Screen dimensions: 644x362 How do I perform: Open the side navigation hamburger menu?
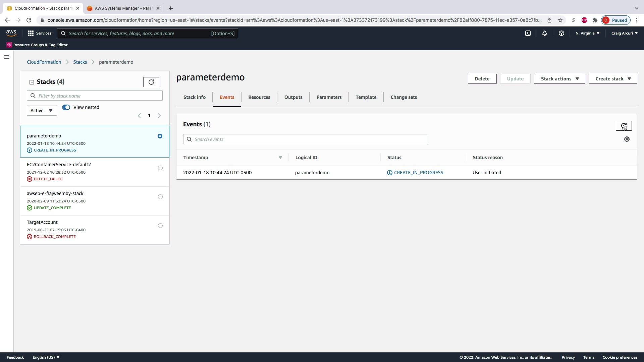click(x=7, y=57)
